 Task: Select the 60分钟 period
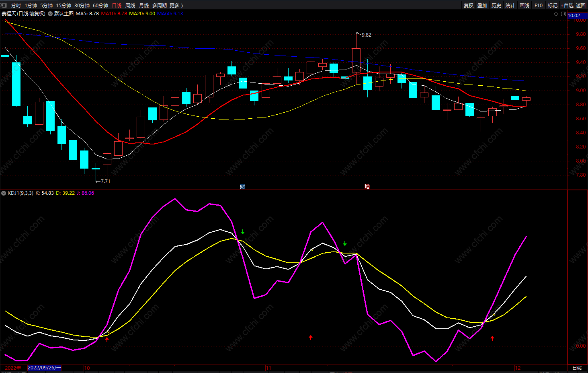coord(100,5)
